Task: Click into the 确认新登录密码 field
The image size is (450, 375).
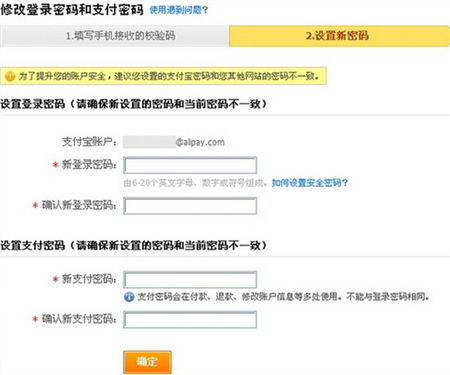Action: 190,206
